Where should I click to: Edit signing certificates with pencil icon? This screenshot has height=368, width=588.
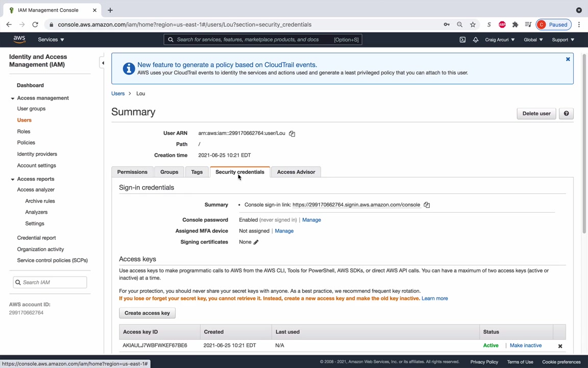coord(256,242)
